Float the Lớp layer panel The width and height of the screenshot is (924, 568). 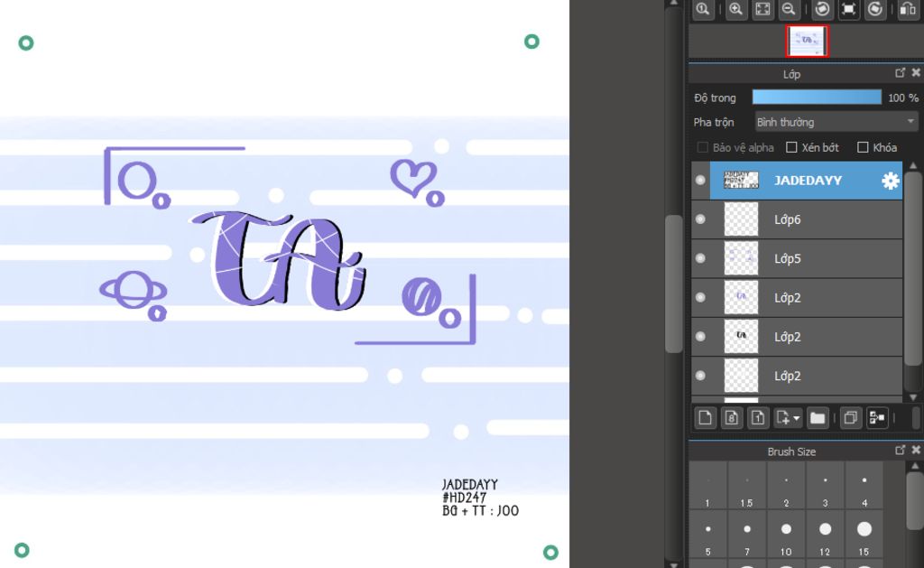click(900, 72)
